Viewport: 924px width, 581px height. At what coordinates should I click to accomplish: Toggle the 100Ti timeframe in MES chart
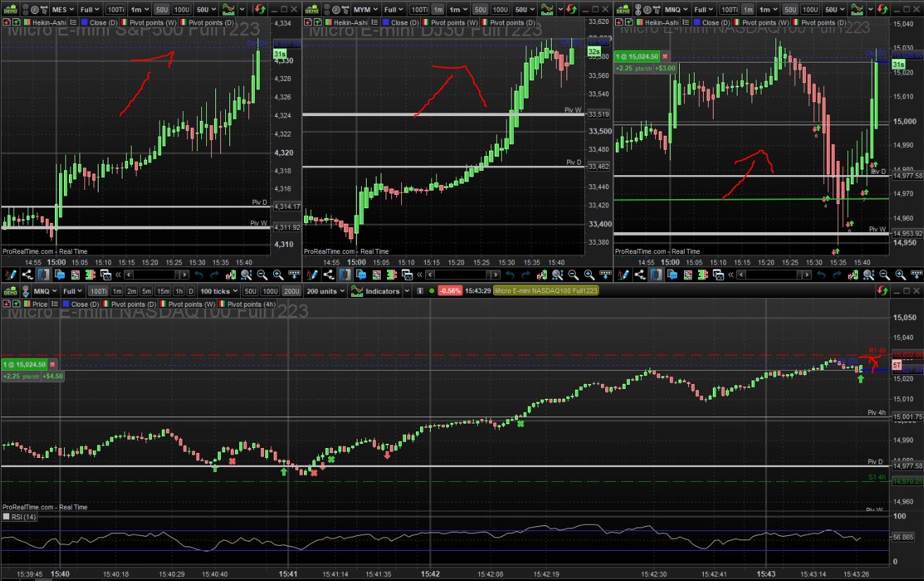pos(115,10)
